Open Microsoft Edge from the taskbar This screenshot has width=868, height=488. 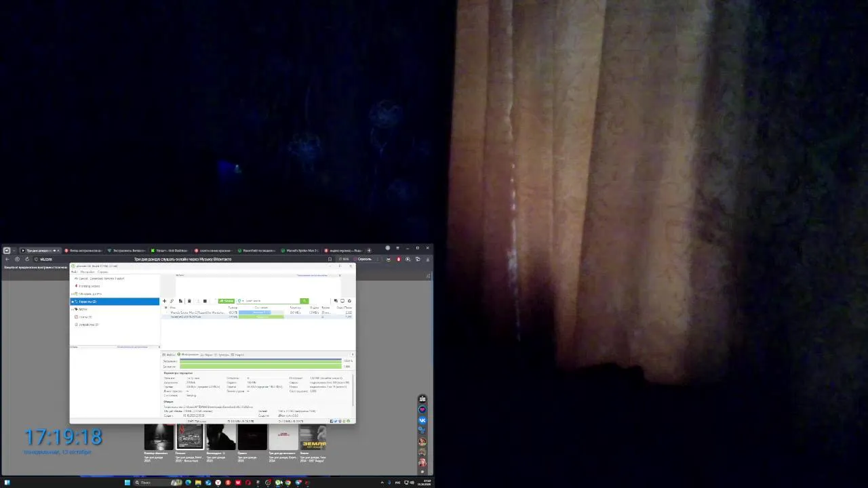pyautogui.click(x=188, y=483)
